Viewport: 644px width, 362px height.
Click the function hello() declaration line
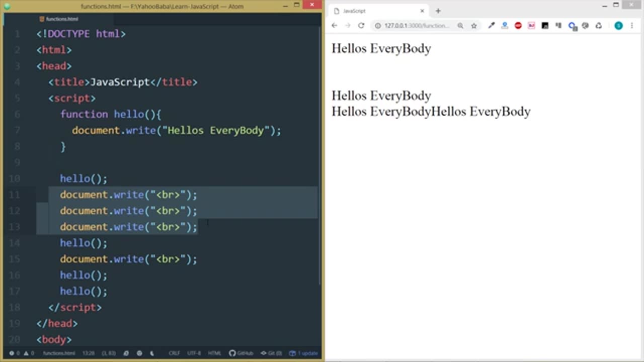click(111, 114)
